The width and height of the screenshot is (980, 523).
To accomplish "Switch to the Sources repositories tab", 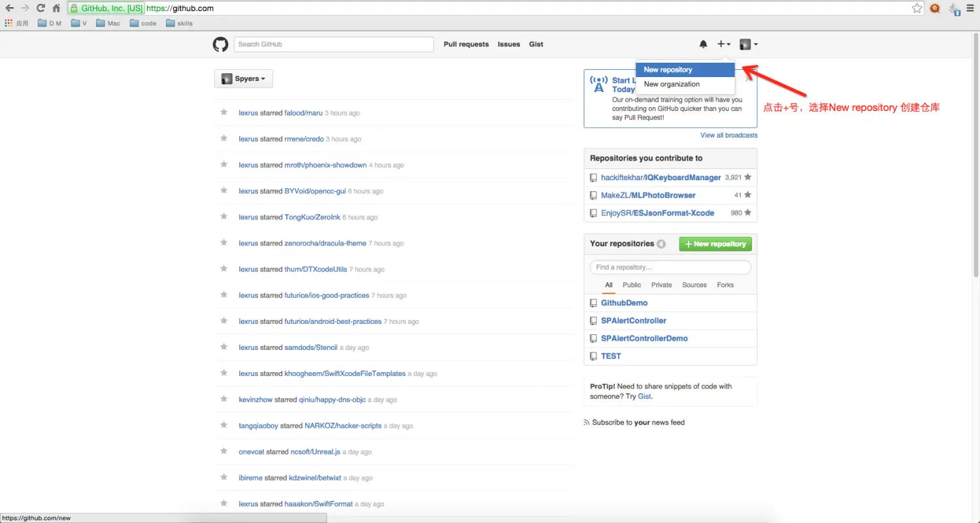I will [694, 285].
